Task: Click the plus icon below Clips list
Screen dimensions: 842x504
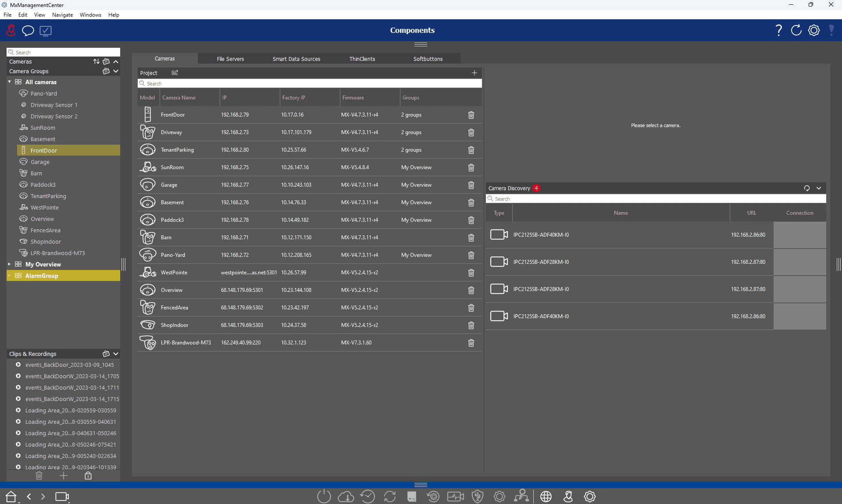Action: pos(64,476)
